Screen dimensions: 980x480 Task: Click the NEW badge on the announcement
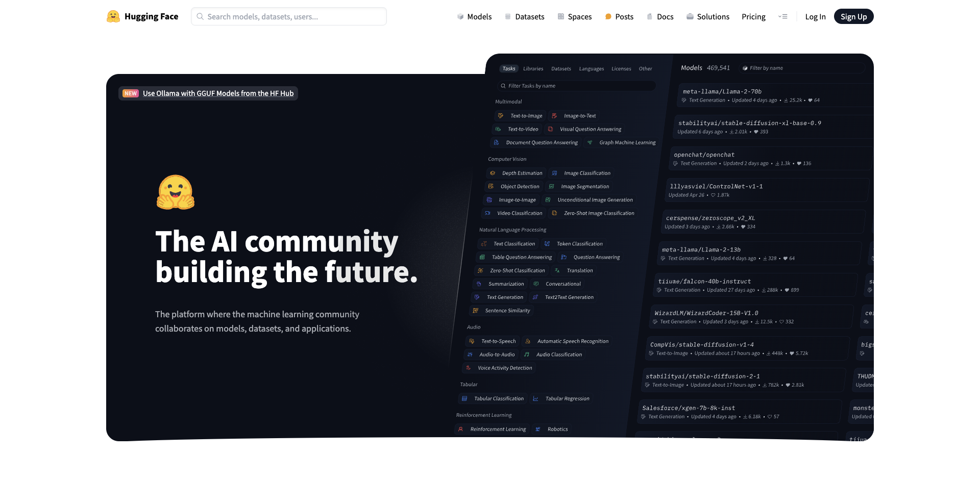131,93
